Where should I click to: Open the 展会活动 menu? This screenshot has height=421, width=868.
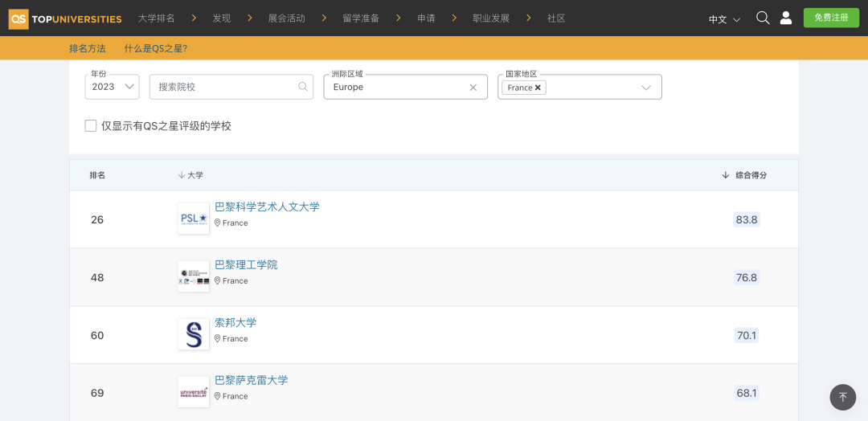tap(286, 18)
